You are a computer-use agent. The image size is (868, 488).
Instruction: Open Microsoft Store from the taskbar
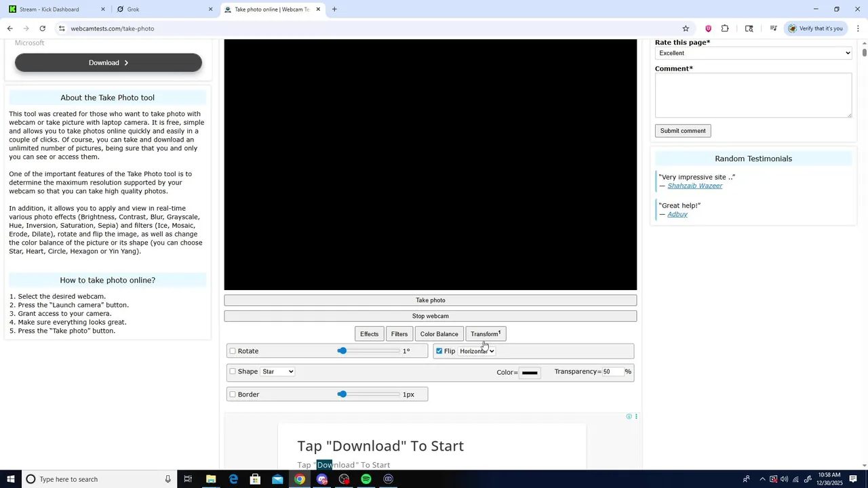255,479
